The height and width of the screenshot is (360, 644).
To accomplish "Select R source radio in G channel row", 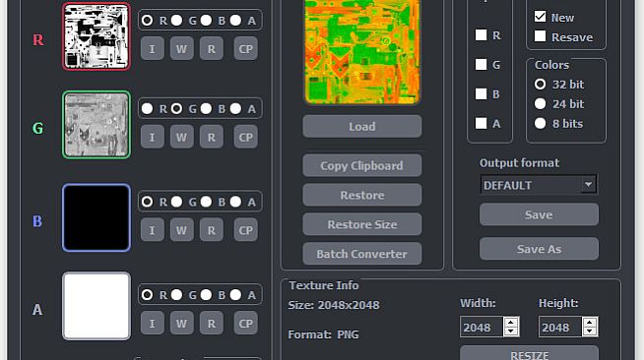I will click(x=147, y=108).
